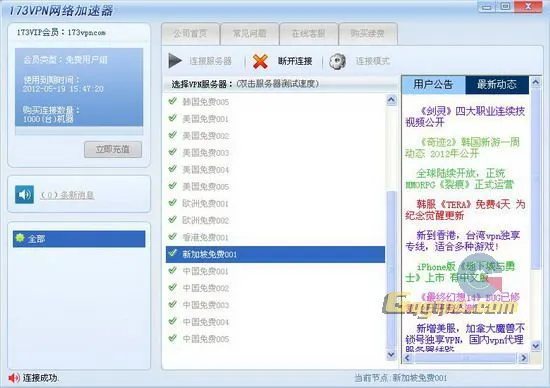Image resolution: width=550 pixels, height=388 pixels.
Task: Click the gear icon for 连接模式
Action: (x=337, y=61)
